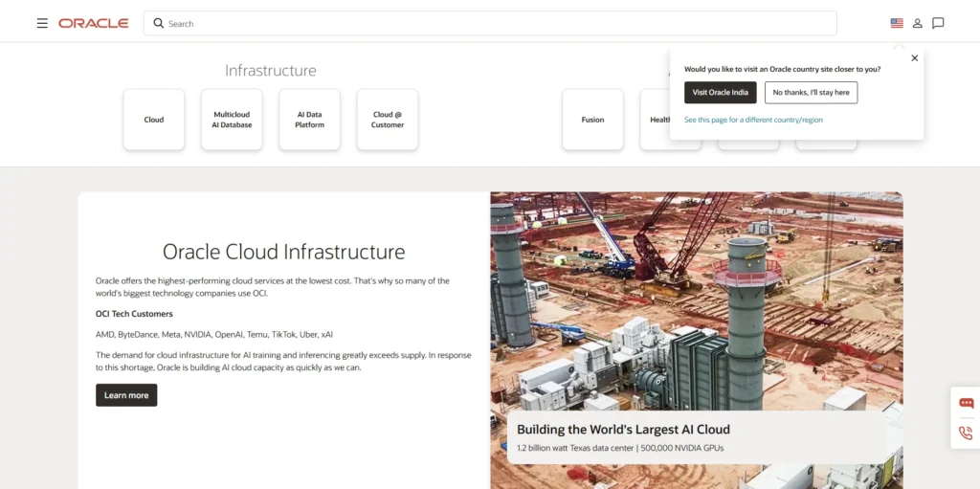
Task: Select the Cloud @ Customer card
Action: [388, 120]
